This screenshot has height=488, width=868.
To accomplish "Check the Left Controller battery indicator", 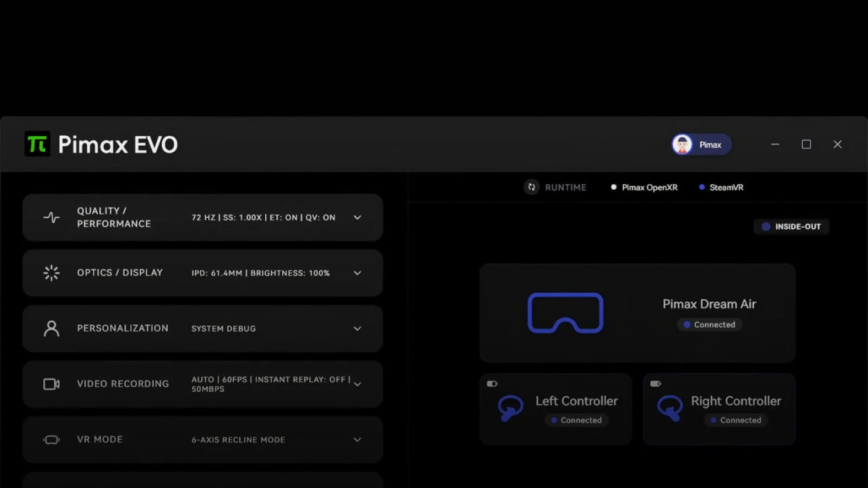I will (492, 384).
